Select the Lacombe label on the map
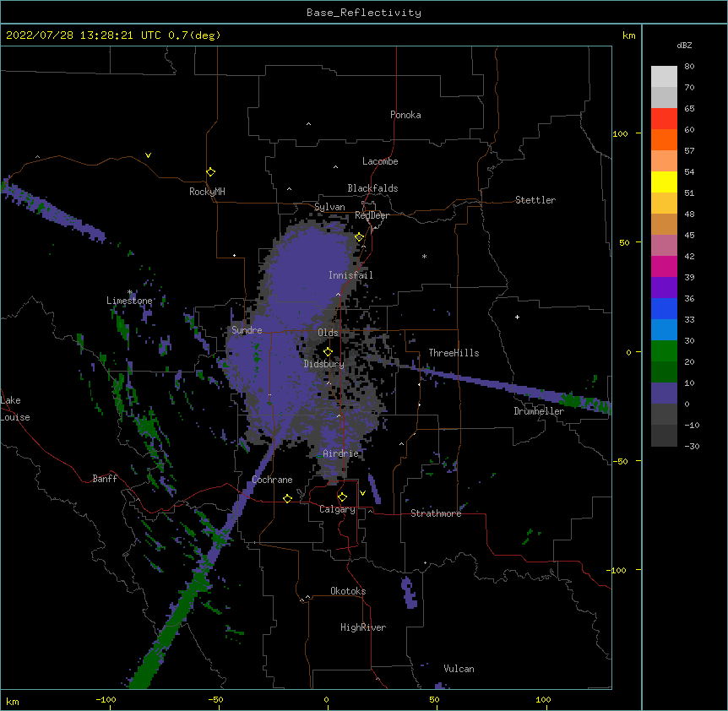The height and width of the screenshot is (711, 728). (x=380, y=161)
